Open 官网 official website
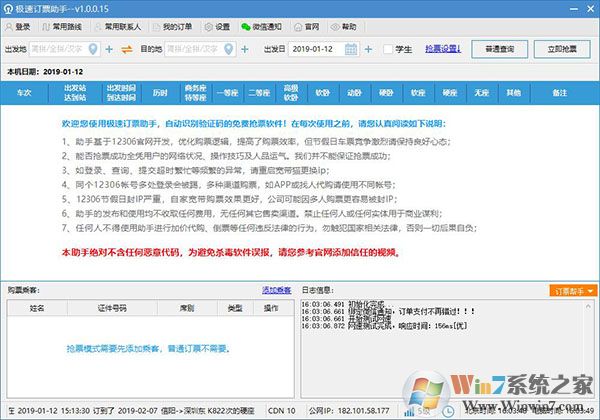 [x=307, y=27]
